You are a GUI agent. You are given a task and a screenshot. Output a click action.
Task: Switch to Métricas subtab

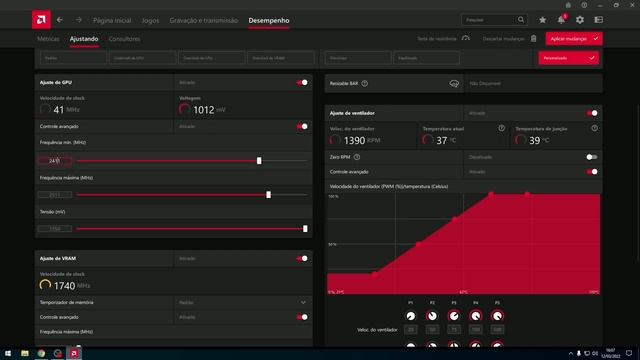(x=48, y=39)
